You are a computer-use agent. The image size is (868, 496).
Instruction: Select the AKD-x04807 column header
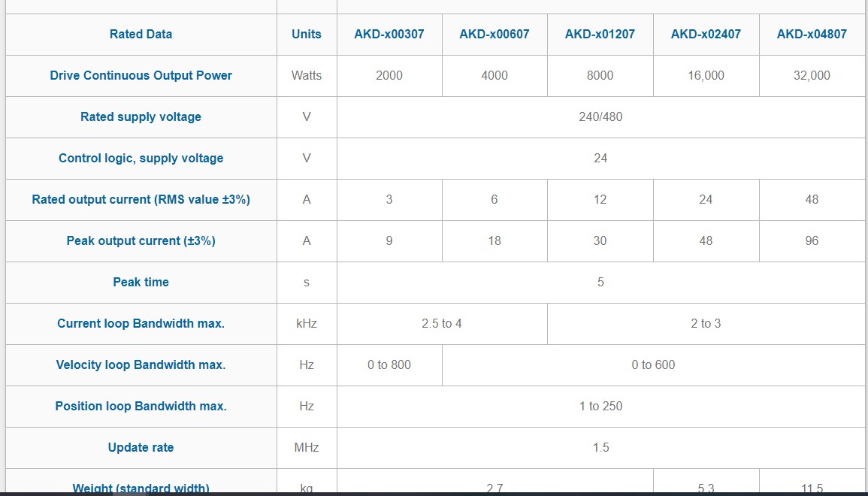point(812,35)
